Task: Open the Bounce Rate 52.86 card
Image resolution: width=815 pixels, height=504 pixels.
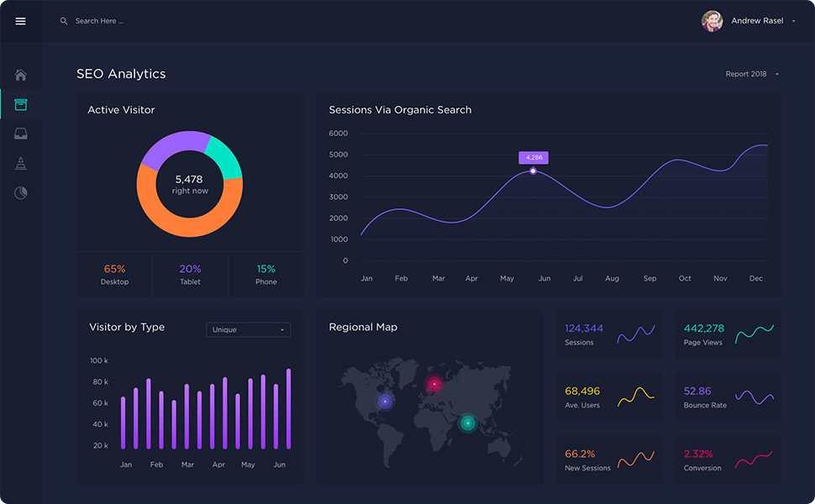Action: click(728, 397)
